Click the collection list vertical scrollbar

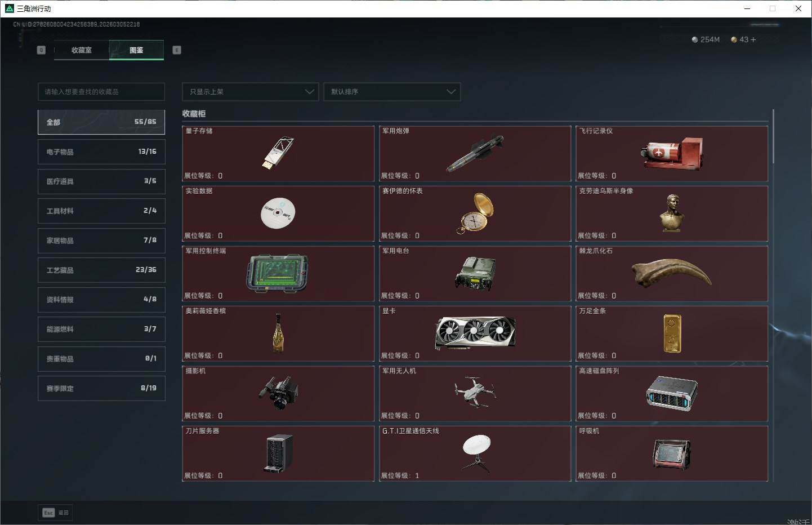pos(774,136)
